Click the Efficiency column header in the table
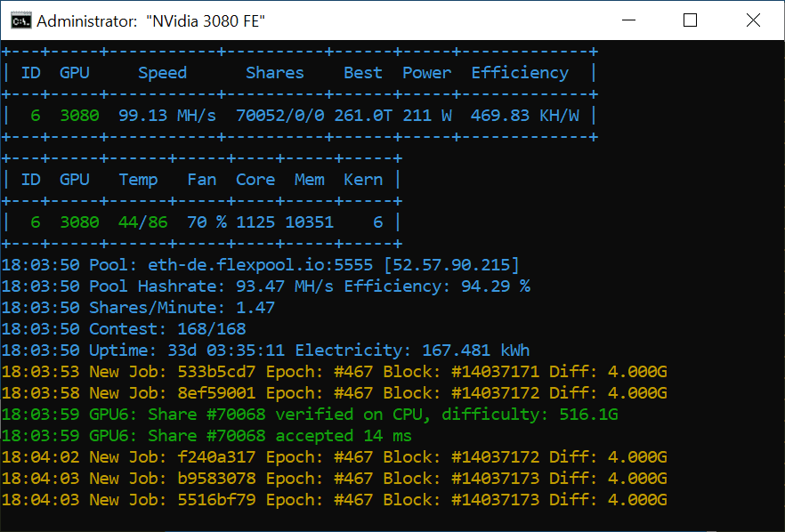Viewport: 785px width, 532px height. coord(520,73)
